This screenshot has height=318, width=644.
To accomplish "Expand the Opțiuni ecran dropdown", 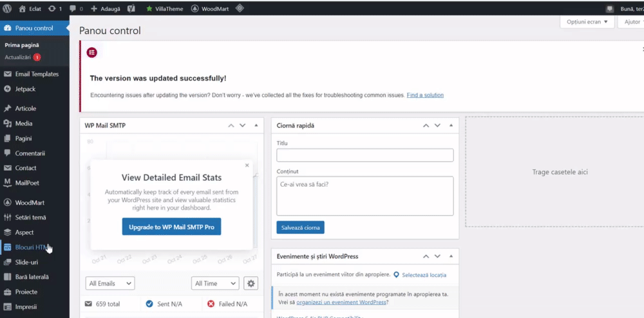I will pos(587,22).
